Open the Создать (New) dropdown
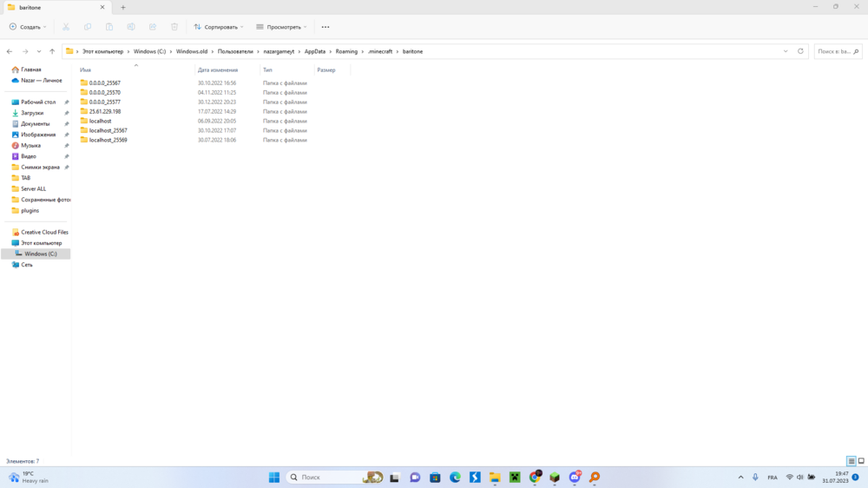 [28, 27]
